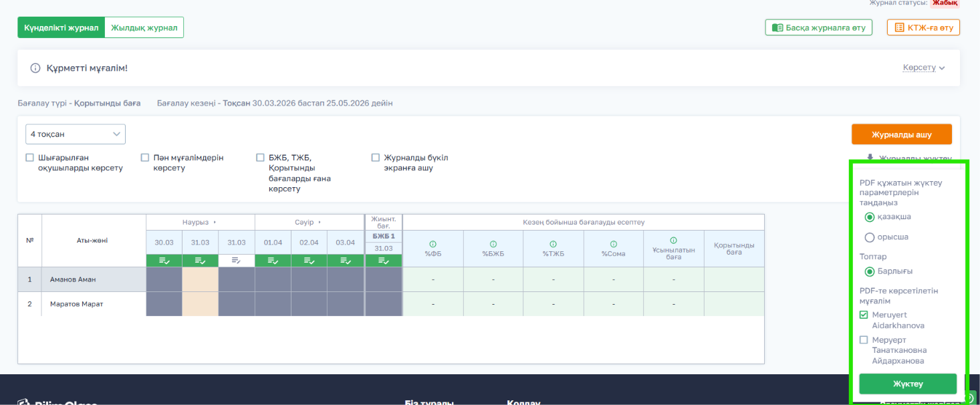This screenshot has height=405, width=980.
Task: Toggle Пән мұғалімдерін көрсету checkbox
Action: pos(145,158)
